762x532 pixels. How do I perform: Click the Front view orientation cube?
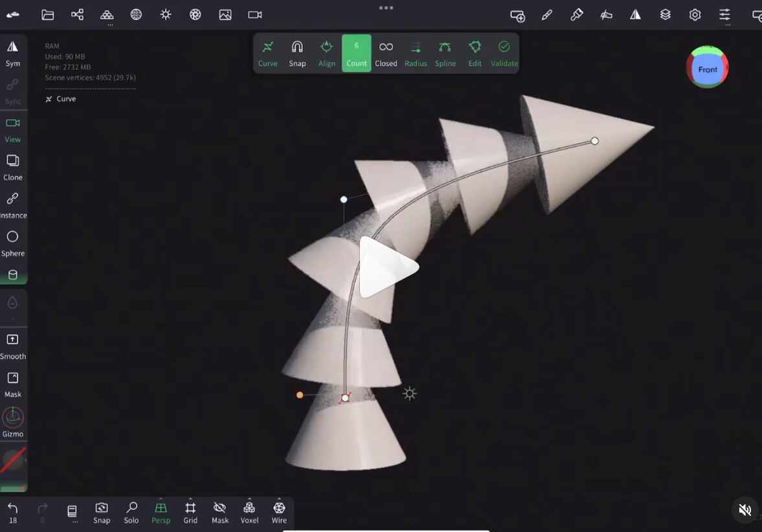(708, 68)
